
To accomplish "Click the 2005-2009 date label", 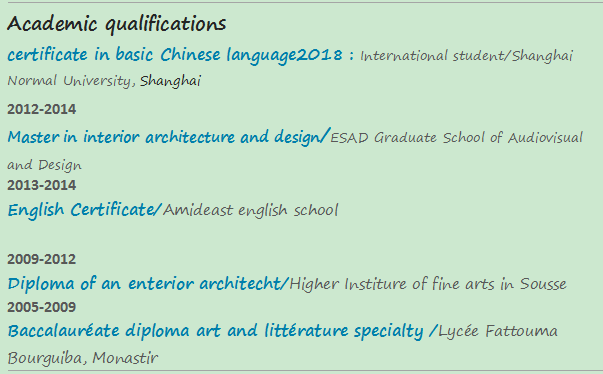I will (42, 307).
